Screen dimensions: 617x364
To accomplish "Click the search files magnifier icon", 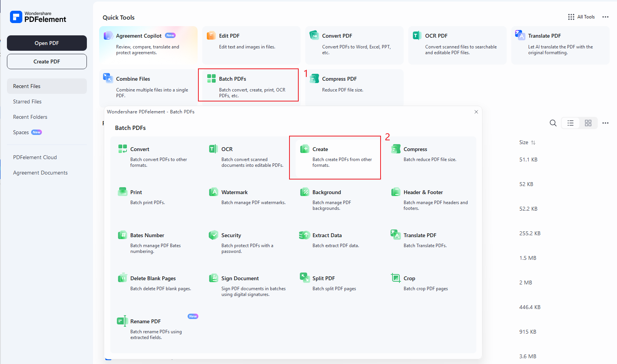I will point(553,123).
